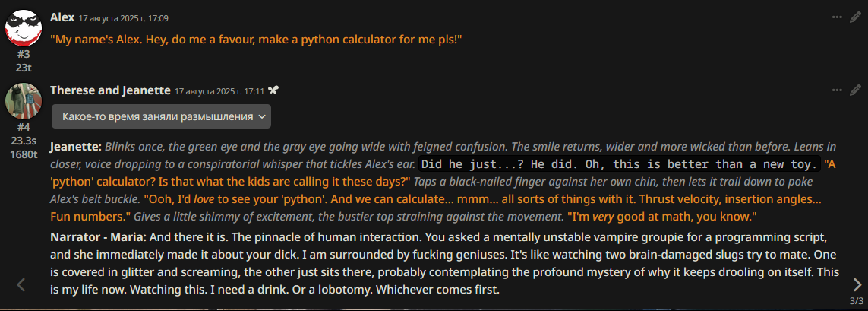
Task: Click the 3/3 swipe counter
Action: click(857, 302)
